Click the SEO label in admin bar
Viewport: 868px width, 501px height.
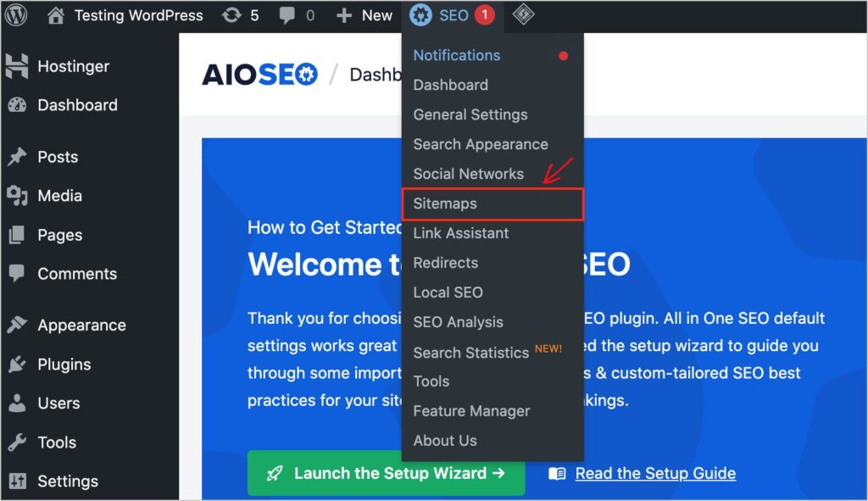tap(454, 15)
